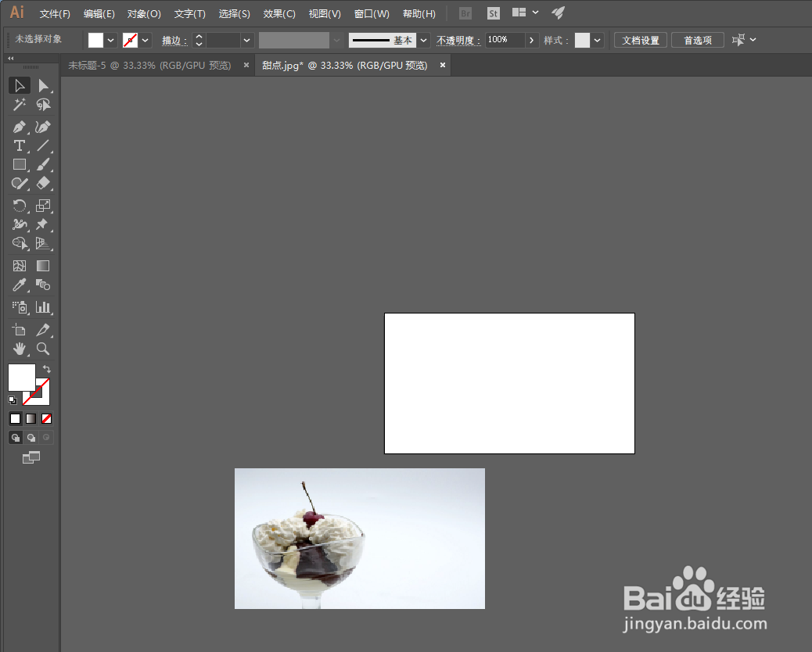This screenshot has height=652, width=812.
Task: Select the Shaper tool
Action: coord(20,183)
